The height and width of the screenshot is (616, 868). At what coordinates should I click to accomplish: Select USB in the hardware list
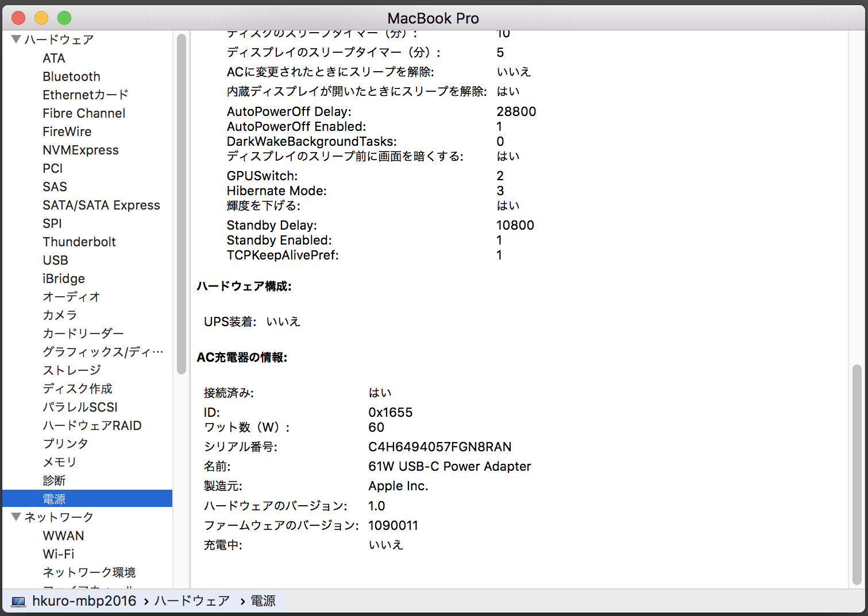[55, 260]
